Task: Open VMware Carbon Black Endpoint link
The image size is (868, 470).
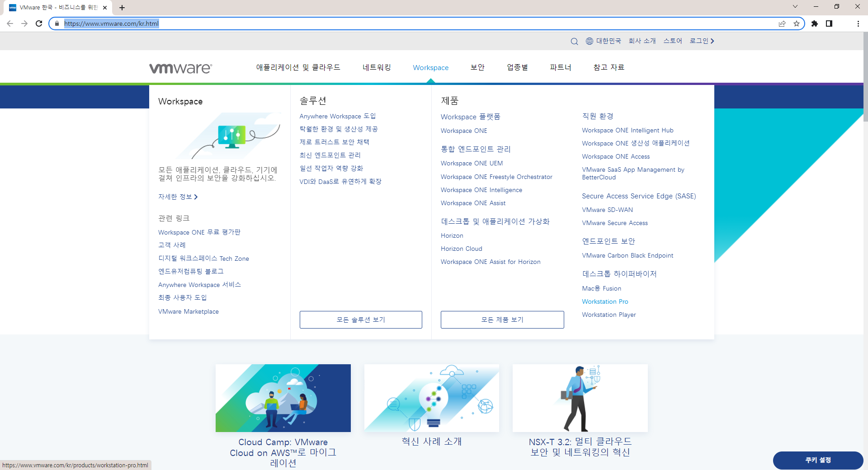Action: pos(627,255)
